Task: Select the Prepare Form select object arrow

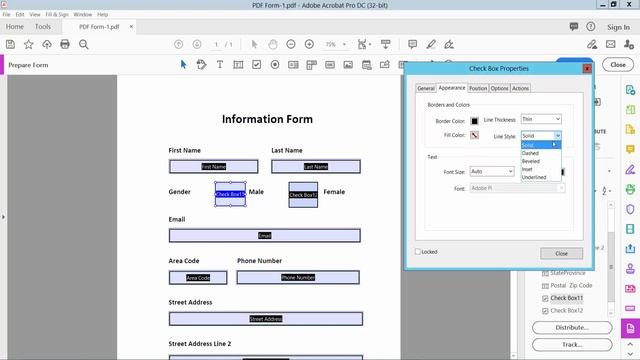Action: pos(183,64)
